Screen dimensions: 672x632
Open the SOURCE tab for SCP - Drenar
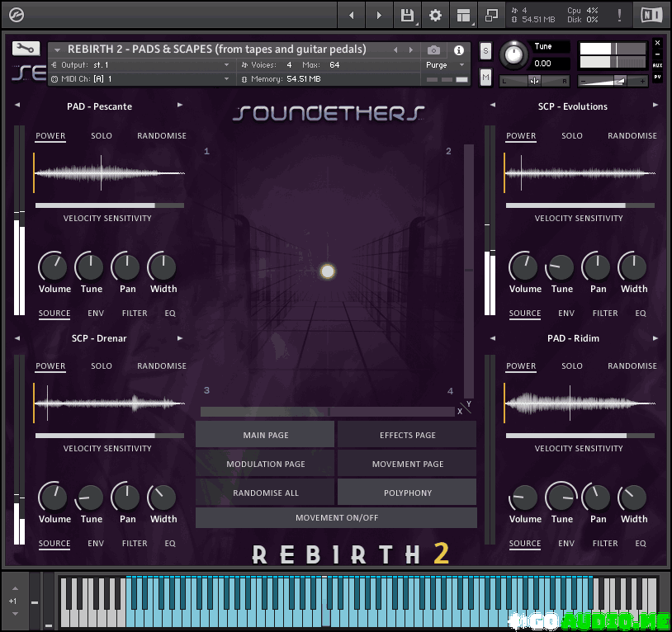click(54, 544)
